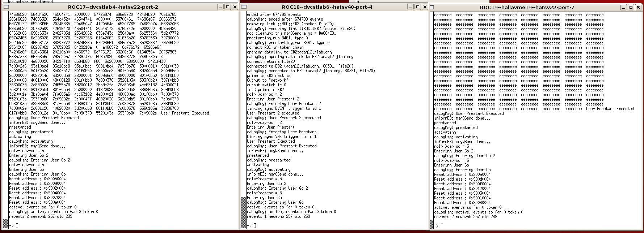Select line 'Reset address : 0x90050004' in ROC17

37,179
